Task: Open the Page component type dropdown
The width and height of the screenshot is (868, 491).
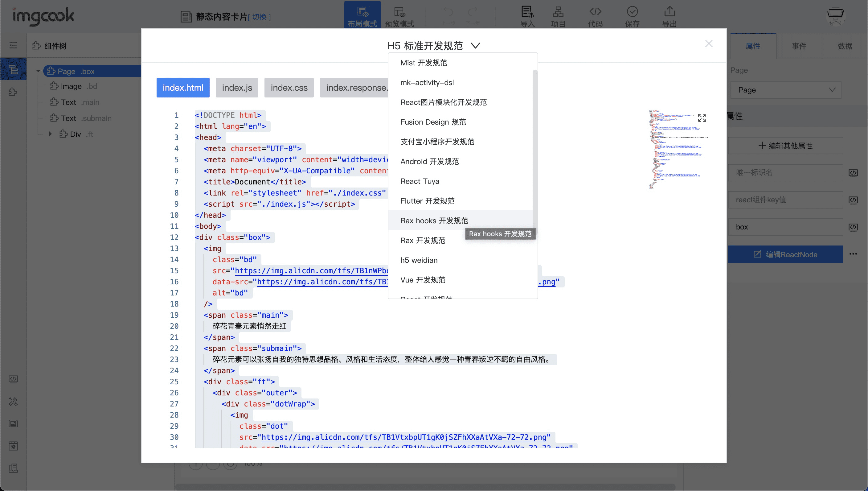Action: 785,90
